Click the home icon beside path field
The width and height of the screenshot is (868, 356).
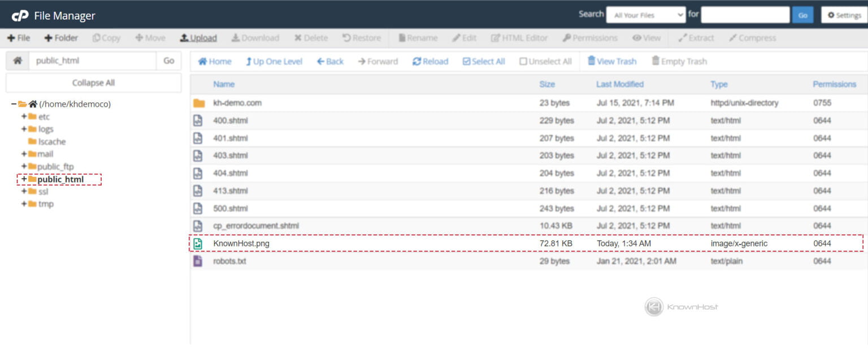18,60
